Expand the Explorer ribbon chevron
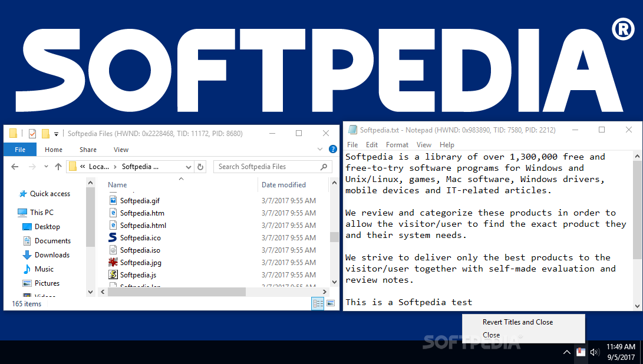643x364 pixels. click(x=320, y=149)
